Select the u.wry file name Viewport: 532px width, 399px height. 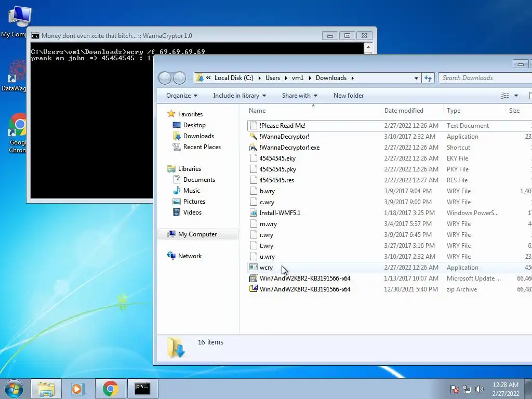[267, 257]
